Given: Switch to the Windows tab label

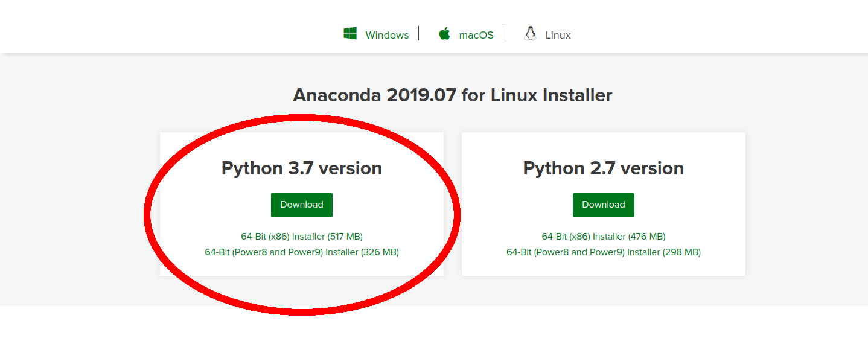Looking at the screenshot, I should coord(387,35).
